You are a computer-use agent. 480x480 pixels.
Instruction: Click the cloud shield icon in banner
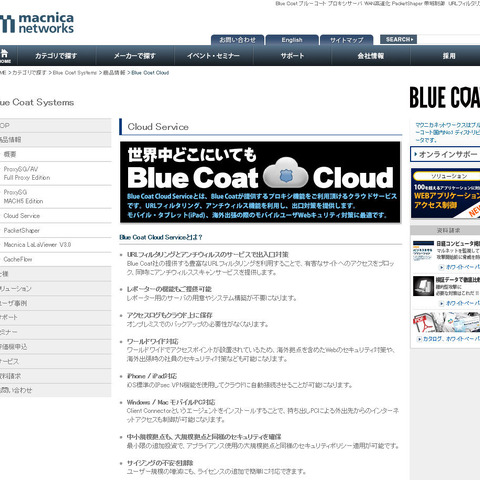click(286, 173)
